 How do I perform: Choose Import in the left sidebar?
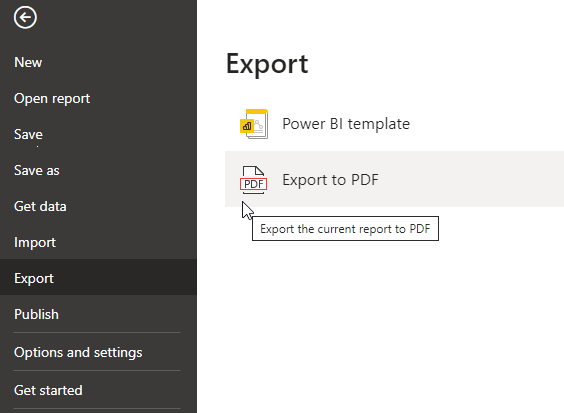pos(35,242)
